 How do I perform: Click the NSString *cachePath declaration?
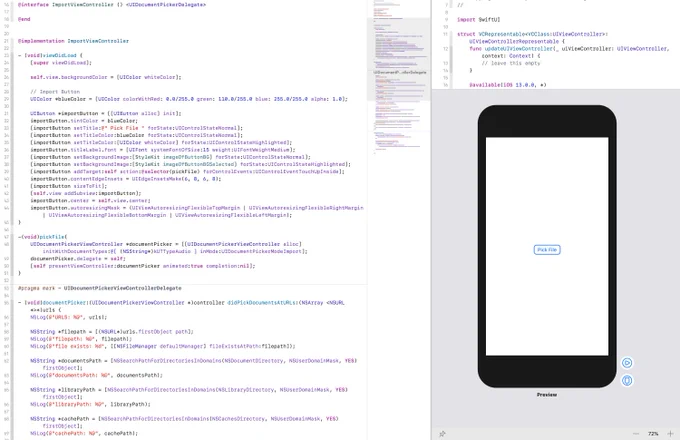coord(184,422)
